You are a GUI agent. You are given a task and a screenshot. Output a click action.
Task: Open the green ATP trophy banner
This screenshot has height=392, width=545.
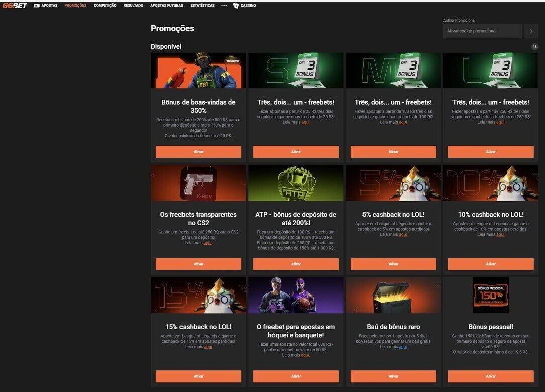296,183
